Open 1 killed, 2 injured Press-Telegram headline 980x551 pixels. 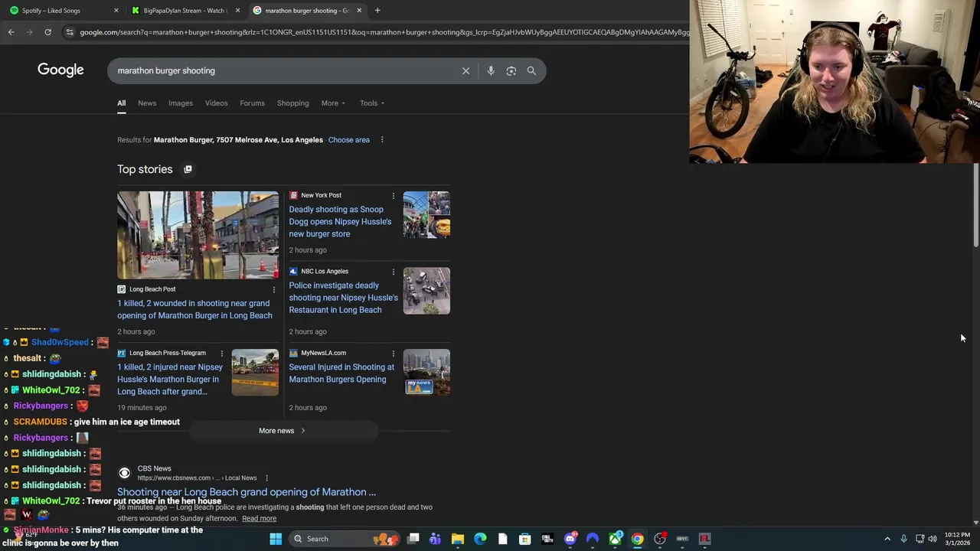170,380
